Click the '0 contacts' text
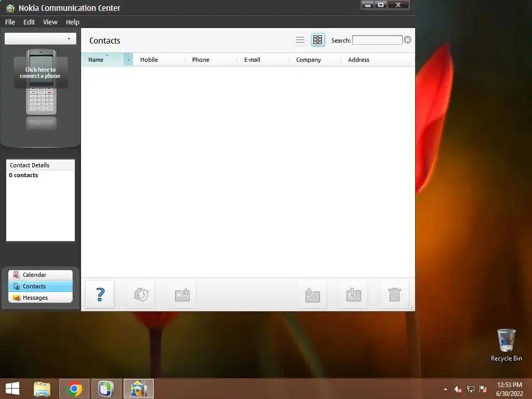The image size is (532, 399). coord(23,175)
